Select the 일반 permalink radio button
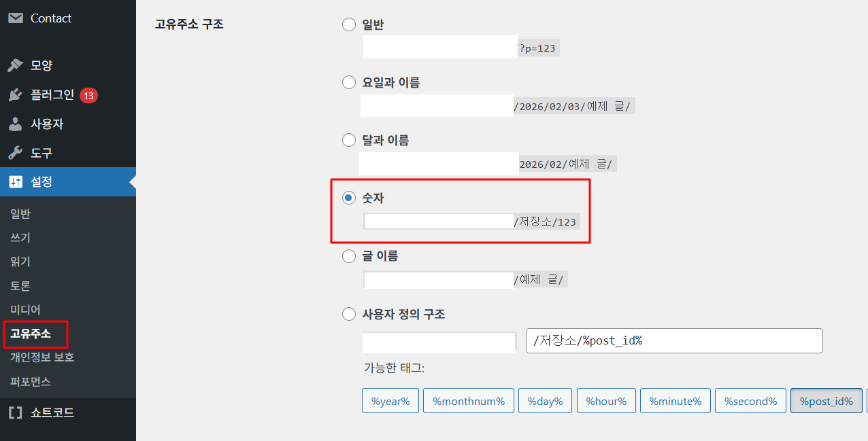 tap(349, 25)
